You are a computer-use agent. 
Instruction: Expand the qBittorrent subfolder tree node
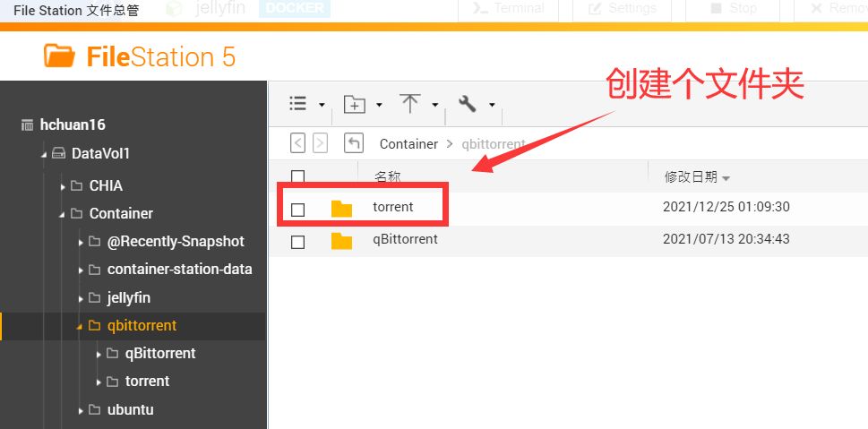pos(99,355)
